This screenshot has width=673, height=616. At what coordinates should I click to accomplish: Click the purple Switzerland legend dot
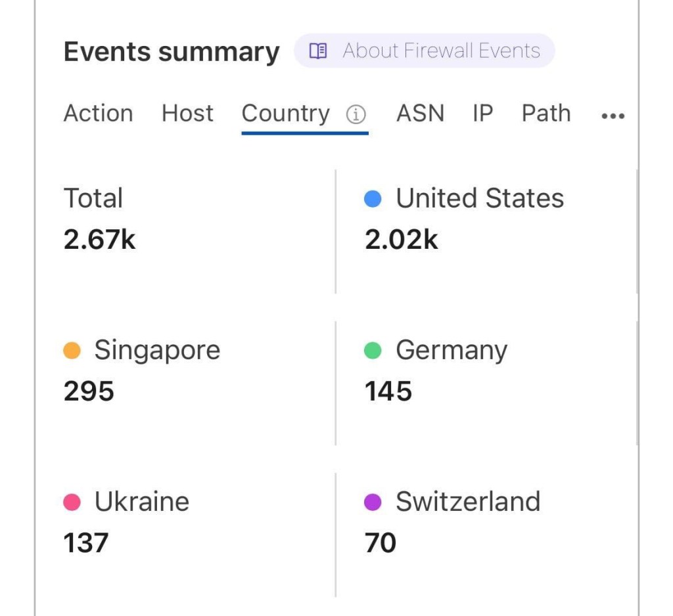(x=373, y=502)
